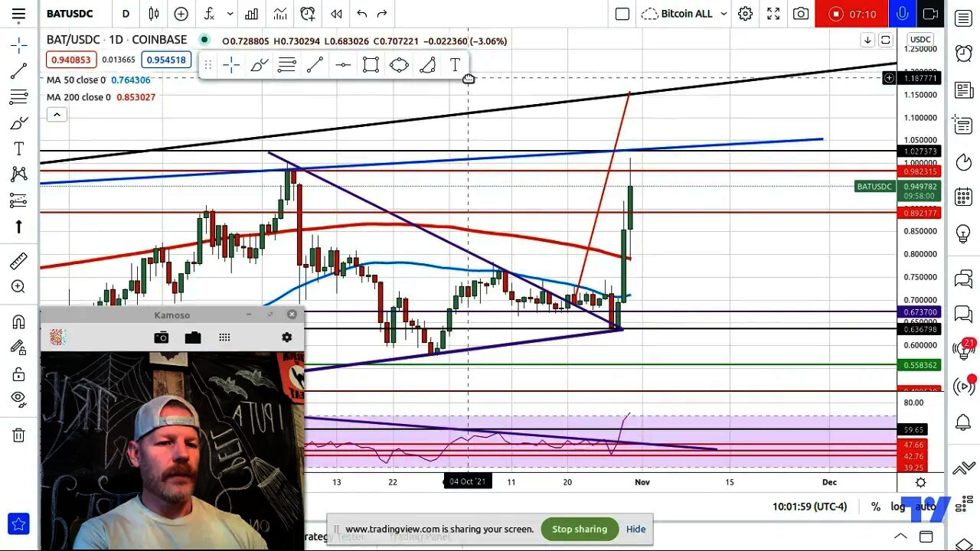Expand the indicators favorites dropdown arrow
Viewport: 980px width, 551px height.
(x=229, y=14)
